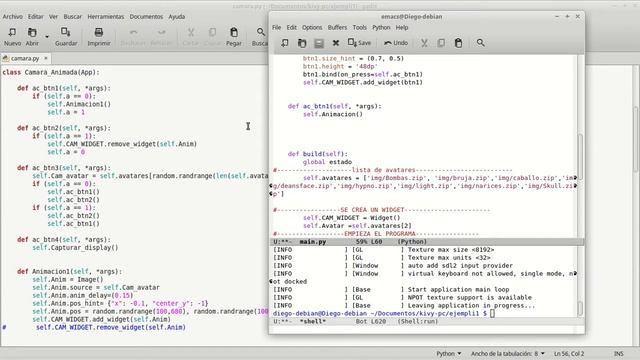Click the new file icon in emacs toolbar
Viewport: 640px width, 360px height.
click(284, 43)
